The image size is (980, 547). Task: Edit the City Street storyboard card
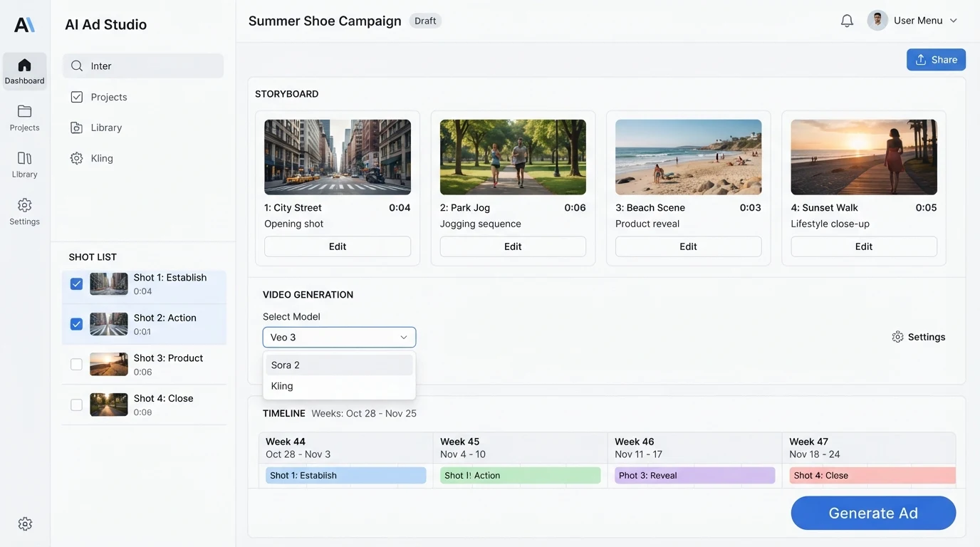(338, 246)
